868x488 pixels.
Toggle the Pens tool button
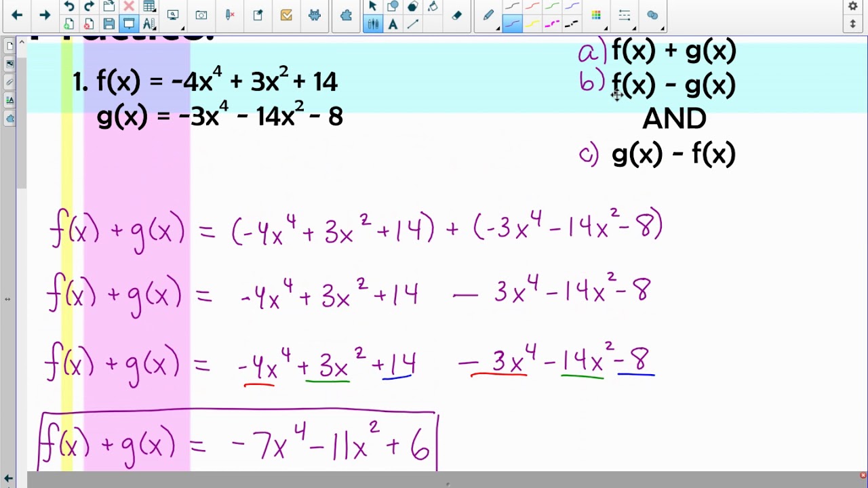click(373, 24)
